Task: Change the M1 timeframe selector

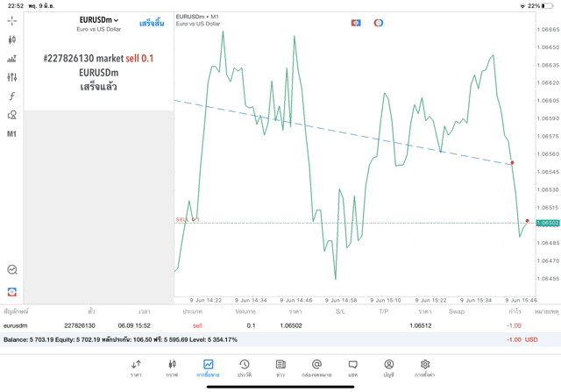Action: [x=12, y=134]
